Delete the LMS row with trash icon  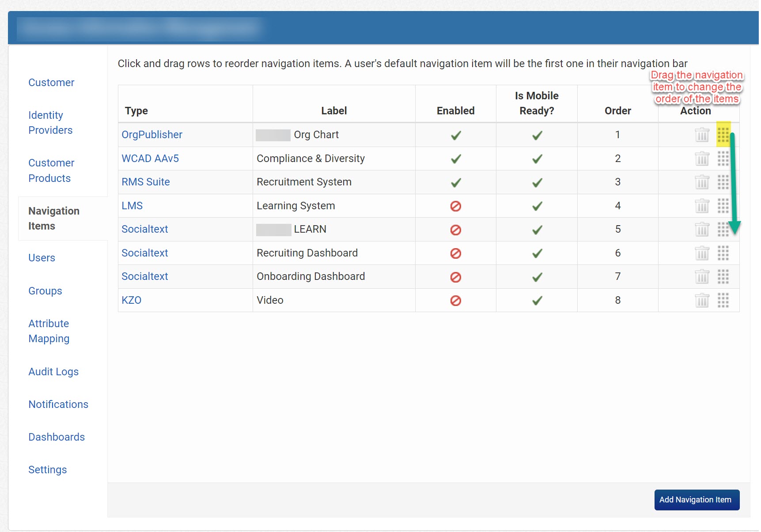(702, 206)
